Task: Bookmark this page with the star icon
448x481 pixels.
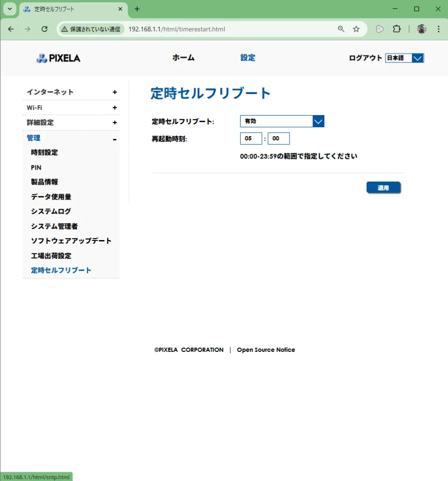Action: click(356, 29)
